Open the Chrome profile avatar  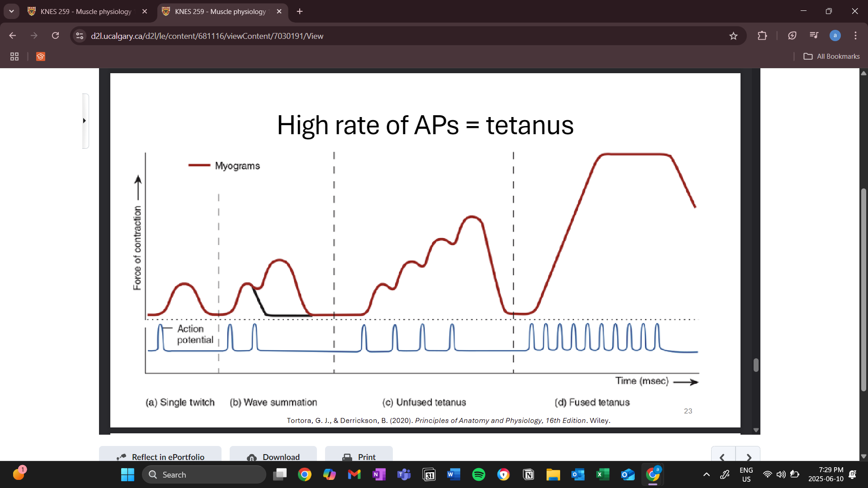[835, 36]
